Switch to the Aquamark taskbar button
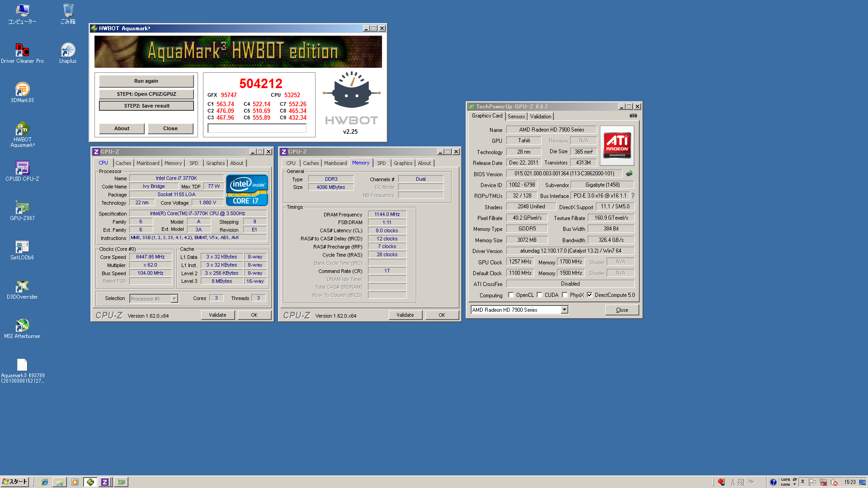Viewport: 868px width, 488px height. (x=90, y=482)
